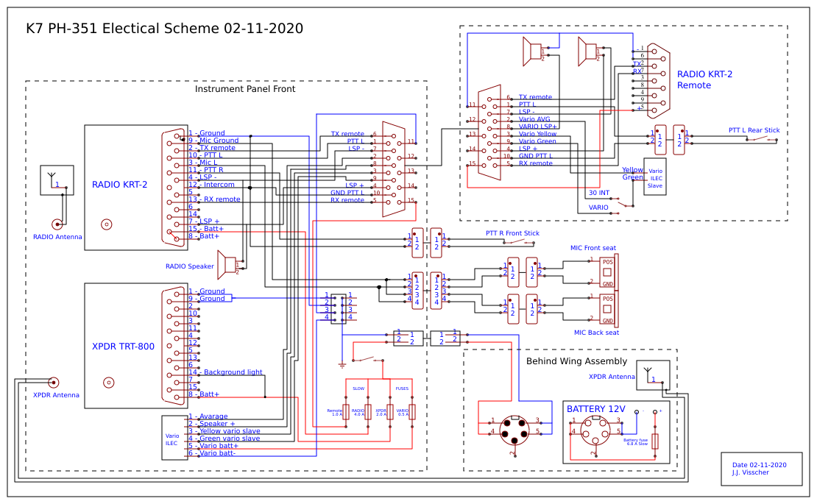Select the coax socket inside XPDR TRT-800 box
This screenshot has height=504, width=817.
[108, 383]
